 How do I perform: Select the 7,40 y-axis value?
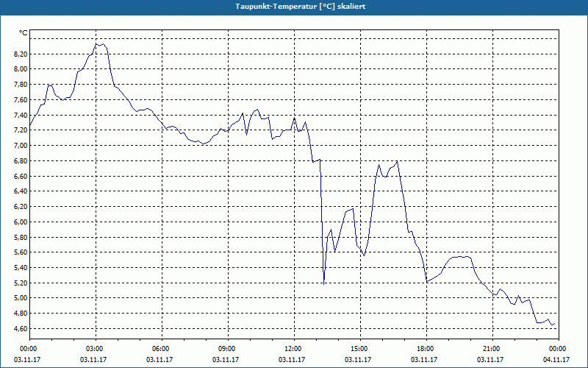pyautogui.click(x=21, y=115)
